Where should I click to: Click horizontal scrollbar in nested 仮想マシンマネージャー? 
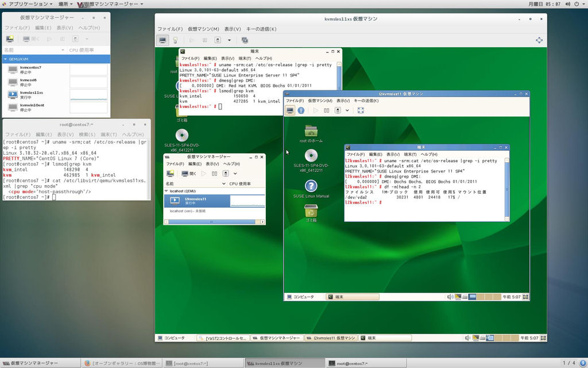(x=215, y=222)
